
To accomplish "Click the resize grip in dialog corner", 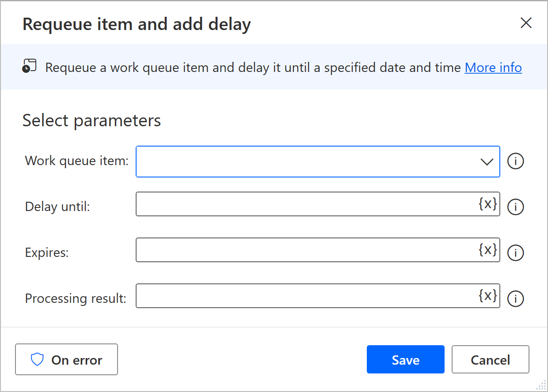I will tap(540, 384).
